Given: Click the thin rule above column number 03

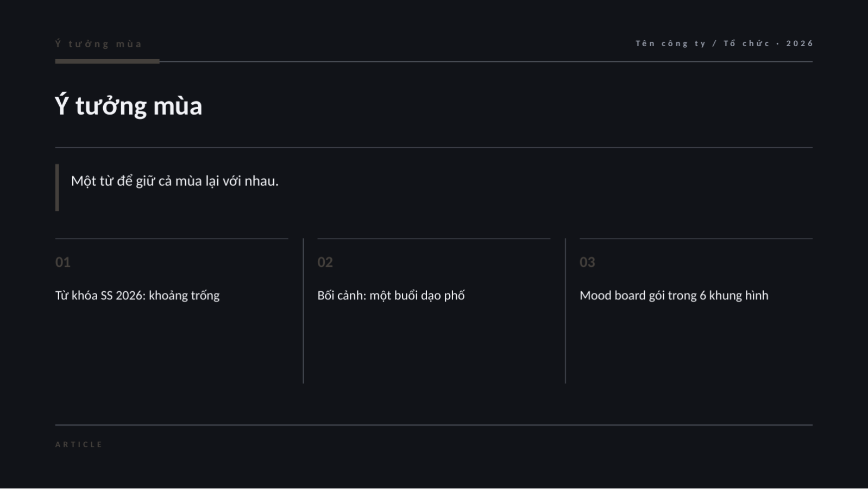Looking at the screenshot, I should 696,239.
